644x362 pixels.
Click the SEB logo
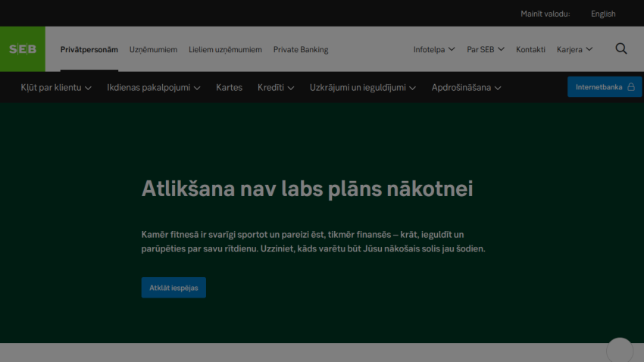click(x=23, y=49)
